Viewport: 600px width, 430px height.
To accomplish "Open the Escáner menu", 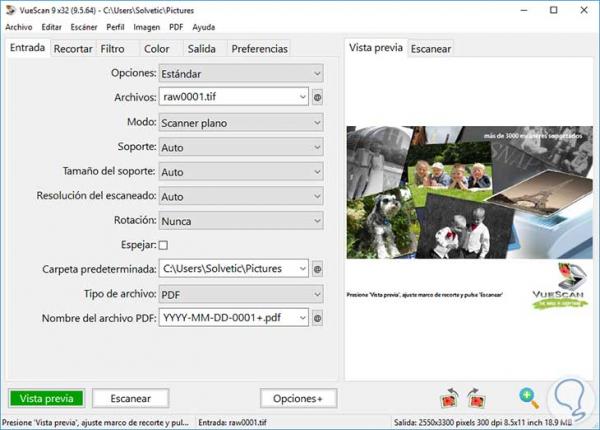I will click(x=84, y=27).
